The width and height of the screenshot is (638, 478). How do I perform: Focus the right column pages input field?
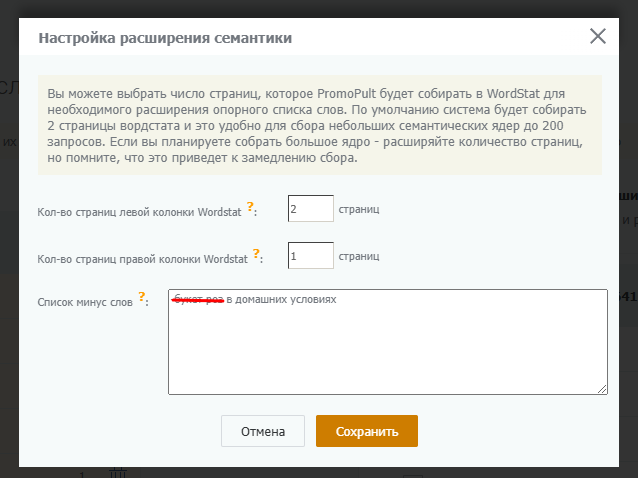[x=310, y=256]
